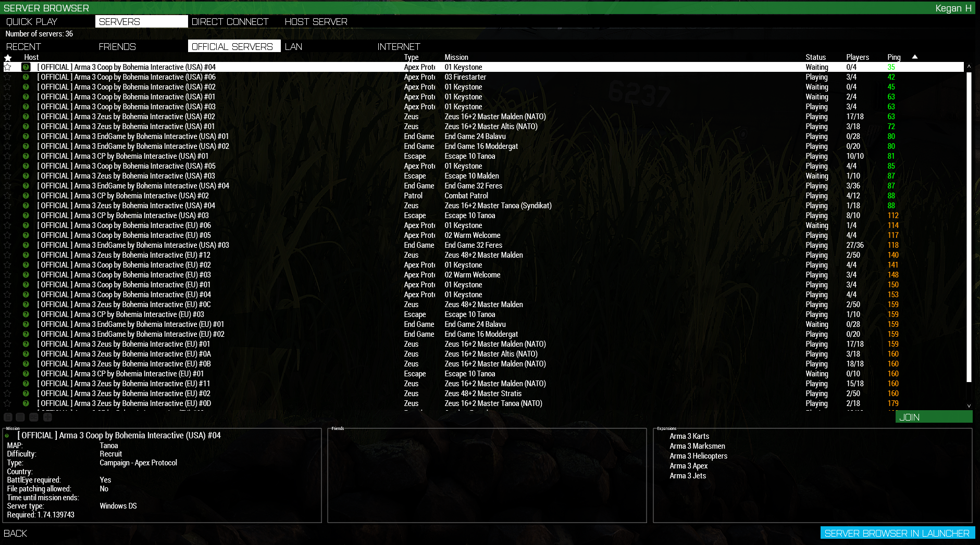The width and height of the screenshot is (980, 545).
Task: Click green status icon for CP (USA) #01
Action: pos(26,156)
